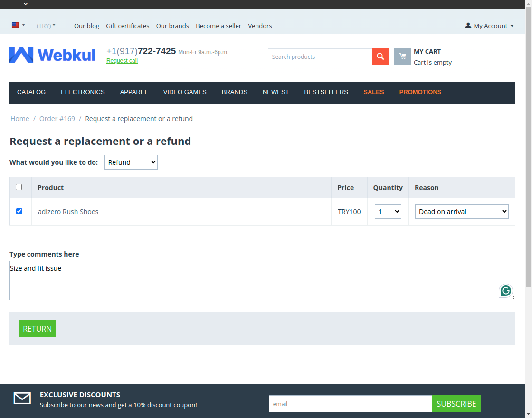
Task: Click the search magnifier icon
Action: [380, 57]
